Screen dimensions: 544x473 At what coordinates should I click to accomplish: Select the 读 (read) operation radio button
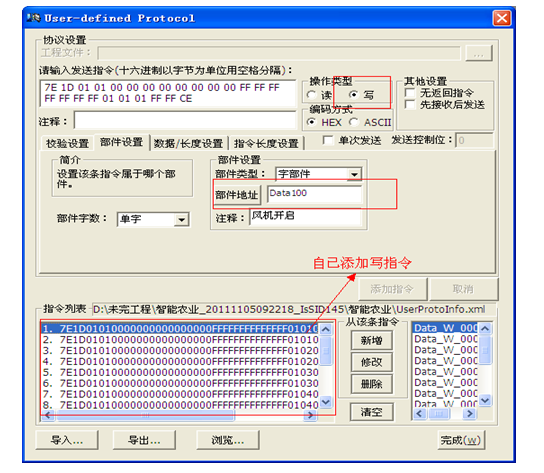coord(312,95)
